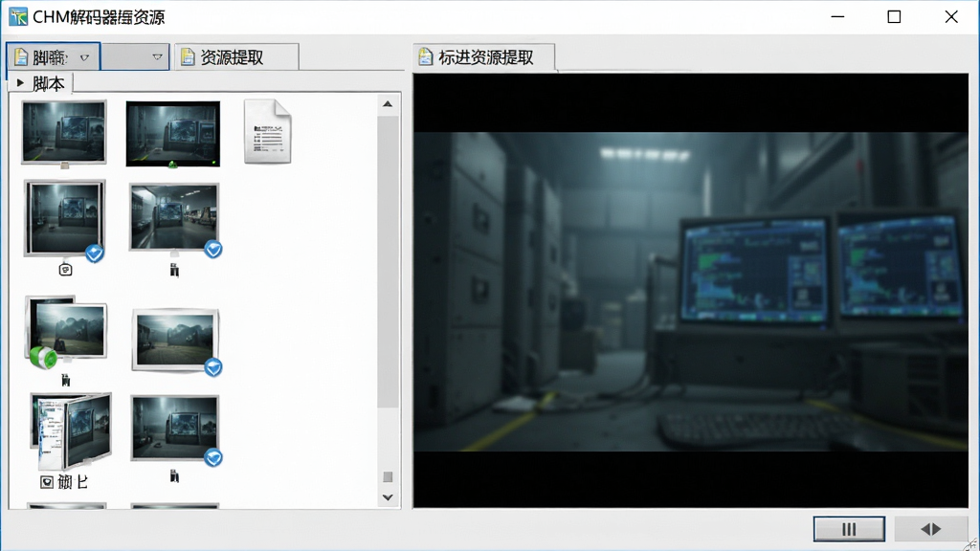
Task: Select the right thumbnail in the second row
Action: coord(174,217)
